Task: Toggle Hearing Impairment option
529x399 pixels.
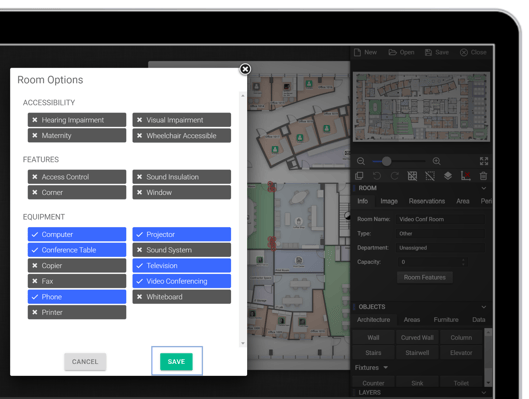Action: (77, 120)
